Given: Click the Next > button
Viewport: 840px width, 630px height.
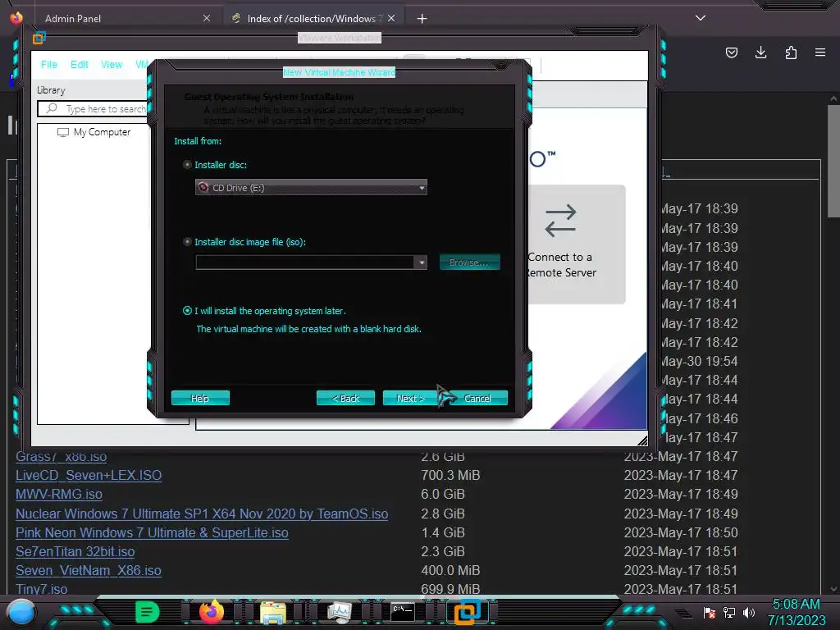Looking at the screenshot, I should 411,398.
